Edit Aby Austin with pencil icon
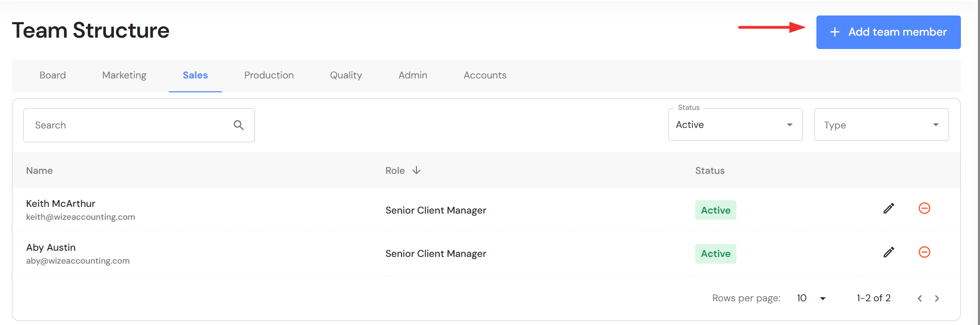 click(889, 252)
